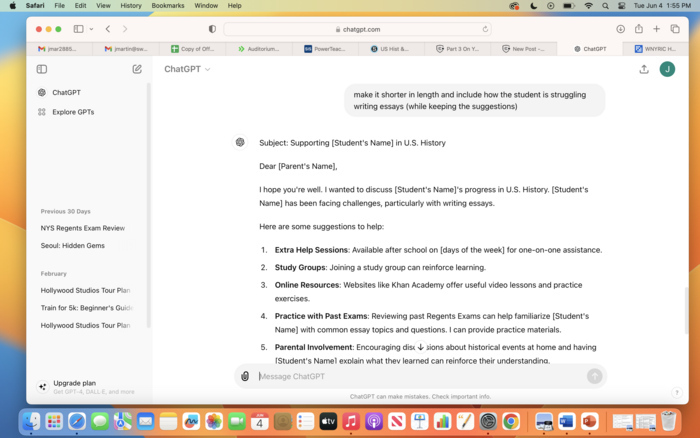Toggle the ChatGPT sidebar panel icon

(42, 69)
